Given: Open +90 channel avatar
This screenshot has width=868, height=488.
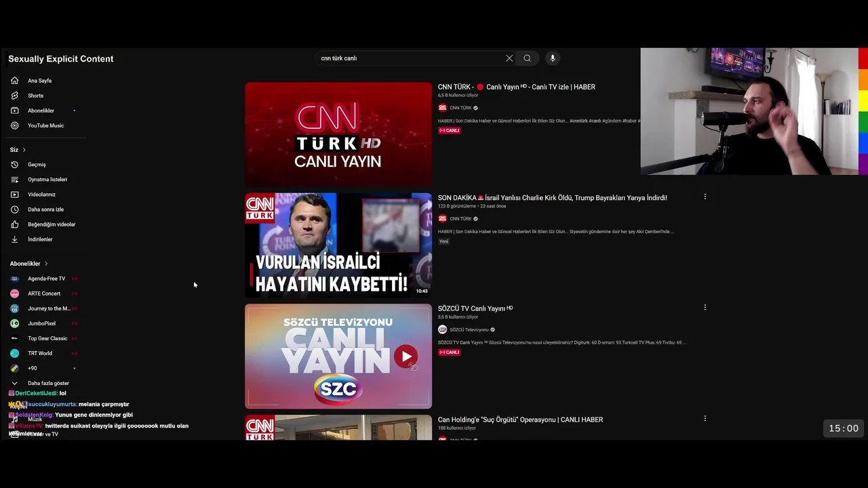Looking at the screenshot, I should pyautogui.click(x=14, y=368).
